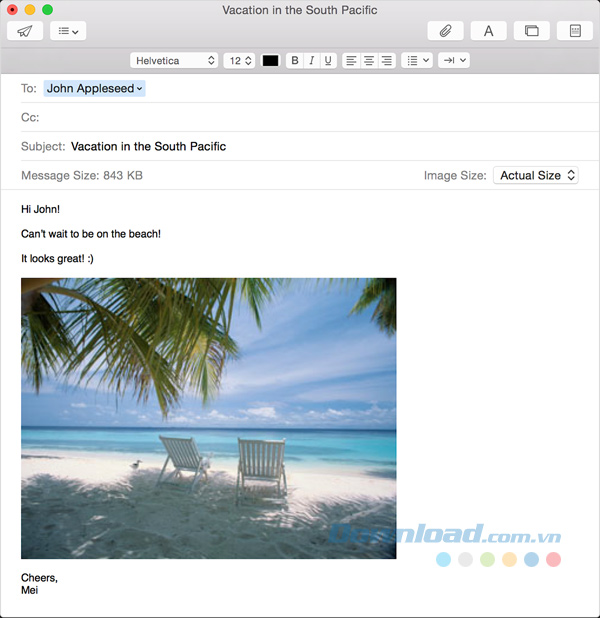Change font size 12 stepper

tap(239, 61)
